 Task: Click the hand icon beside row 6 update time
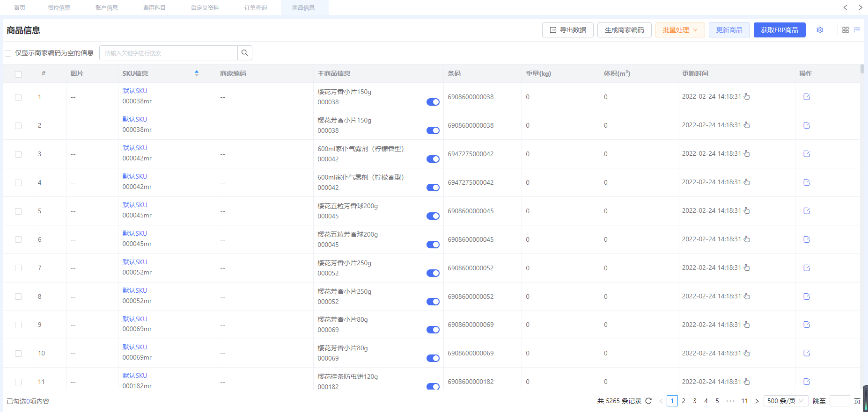click(x=747, y=239)
